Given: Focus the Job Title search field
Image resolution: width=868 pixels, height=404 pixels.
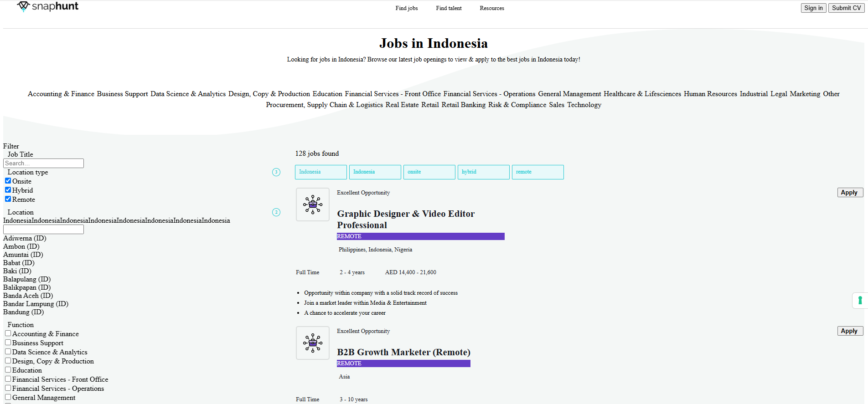Looking at the screenshot, I should (x=44, y=163).
